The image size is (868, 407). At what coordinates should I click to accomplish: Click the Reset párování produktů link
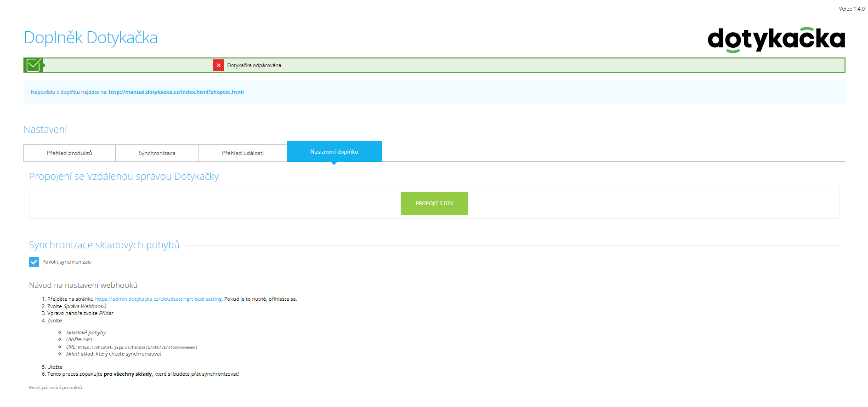pos(56,388)
